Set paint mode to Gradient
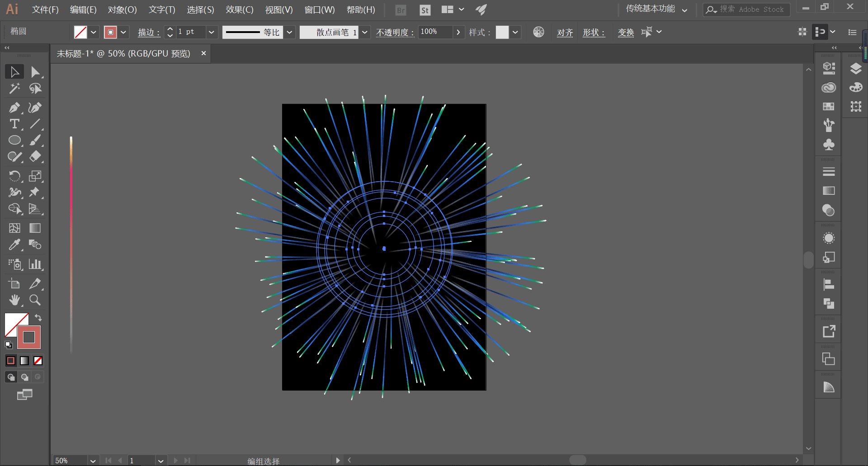Viewport: 868px width, 466px height. [24, 361]
